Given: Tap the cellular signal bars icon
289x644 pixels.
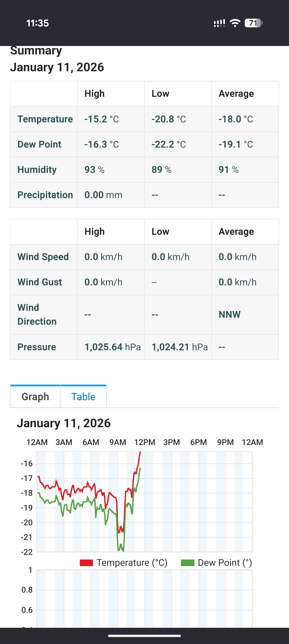Looking at the screenshot, I should click(x=219, y=23).
